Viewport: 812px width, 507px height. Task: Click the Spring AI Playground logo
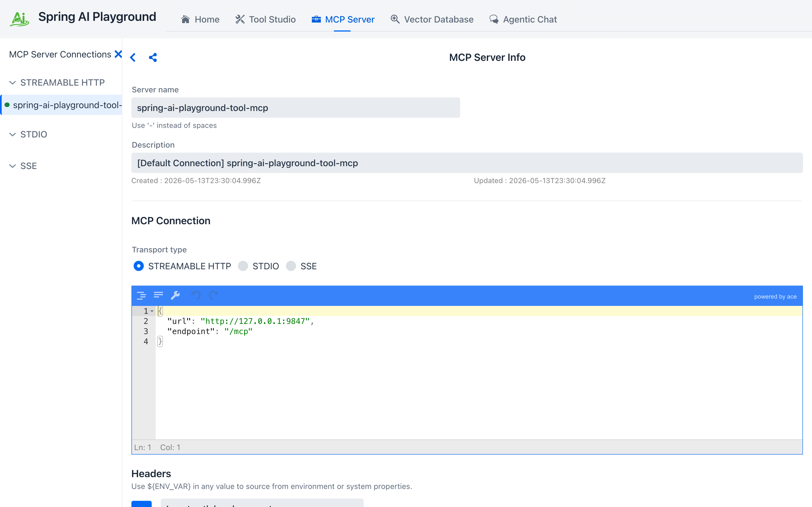(19, 19)
